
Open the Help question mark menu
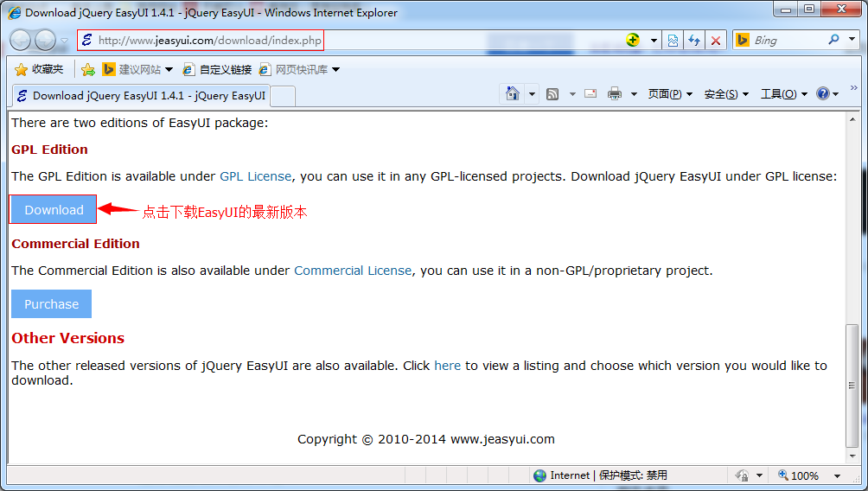[827, 93]
